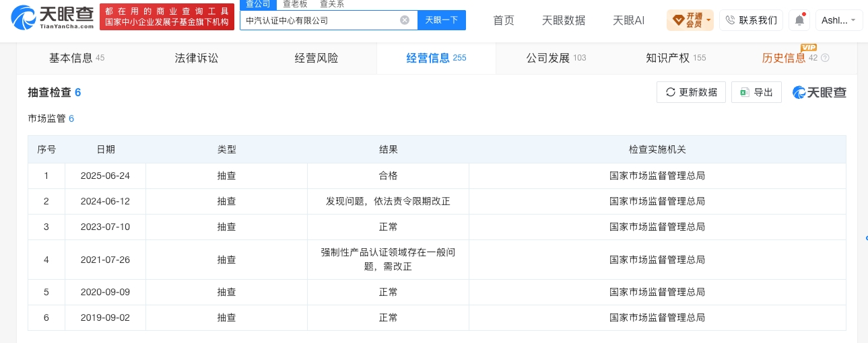Click the 抽查检查 6 section heading

55,92
